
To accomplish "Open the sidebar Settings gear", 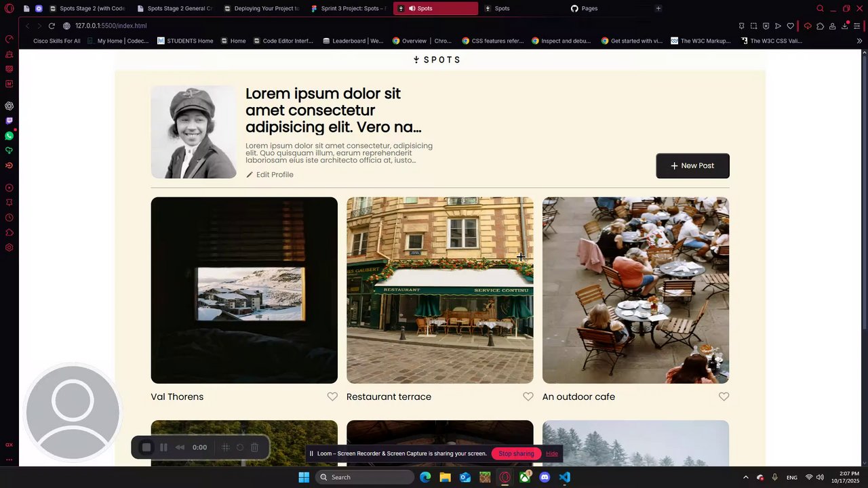I will pyautogui.click(x=9, y=247).
